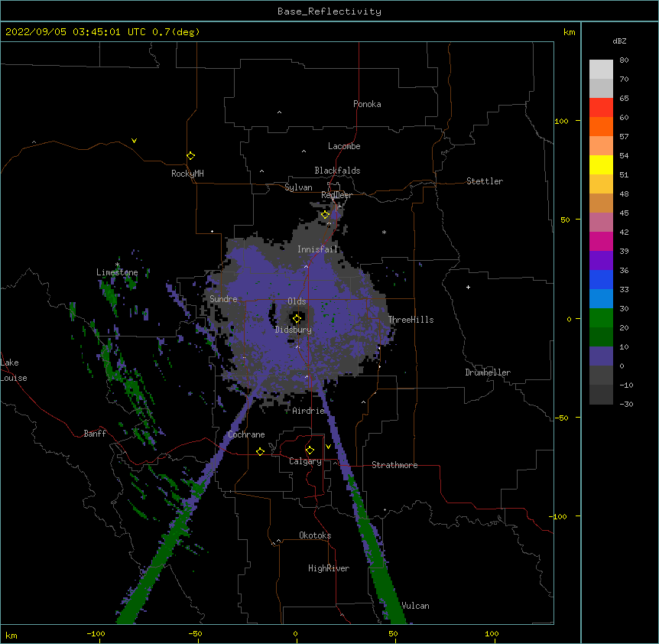Click the Ponoka city label
659x644 pixels.
click(x=367, y=104)
